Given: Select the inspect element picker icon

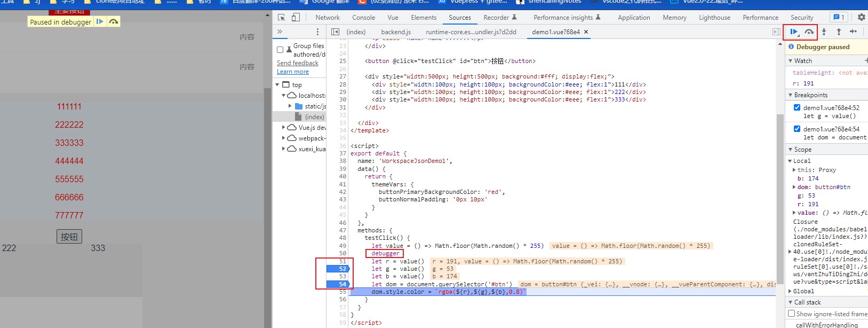Looking at the screenshot, I should (x=282, y=17).
